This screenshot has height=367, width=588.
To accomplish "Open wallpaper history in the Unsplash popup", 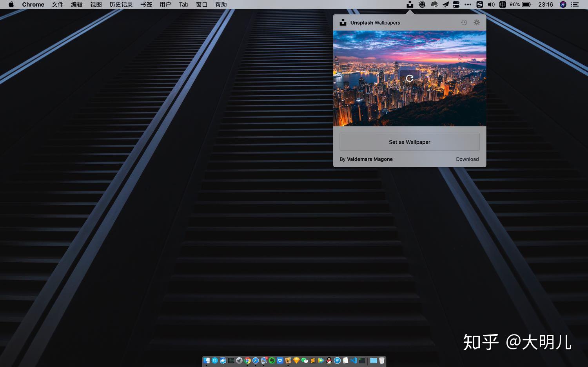I will 464,22.
